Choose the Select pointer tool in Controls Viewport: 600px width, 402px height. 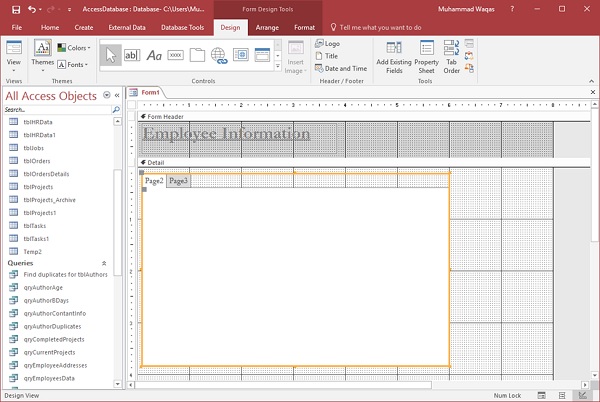110,55
